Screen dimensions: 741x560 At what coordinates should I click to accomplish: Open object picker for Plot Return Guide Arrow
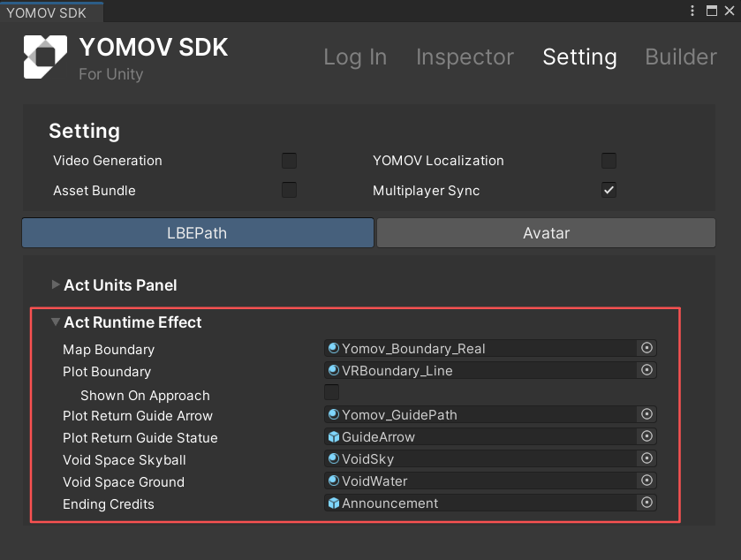646,414
